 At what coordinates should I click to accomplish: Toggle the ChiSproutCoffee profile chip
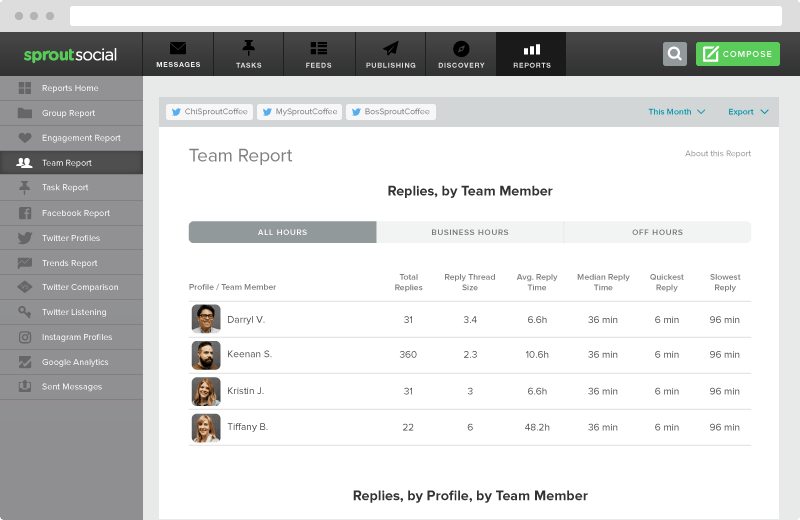pyautogui.click(x=209, y=112)
